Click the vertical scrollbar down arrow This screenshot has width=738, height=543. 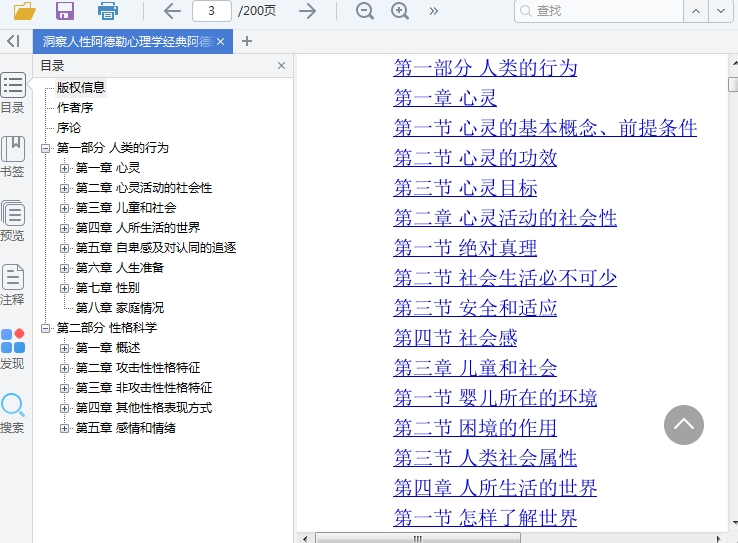(x=734, y=522)
